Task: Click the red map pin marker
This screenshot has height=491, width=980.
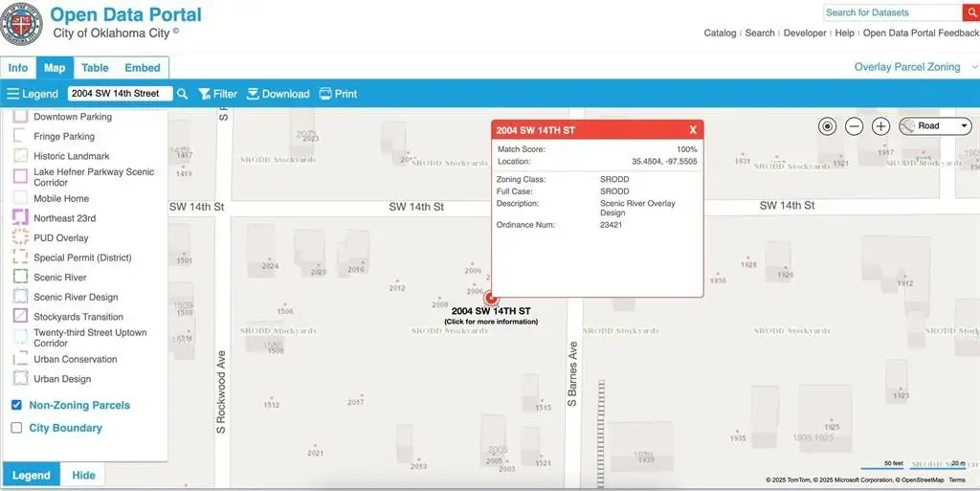Action: (491, 299)
